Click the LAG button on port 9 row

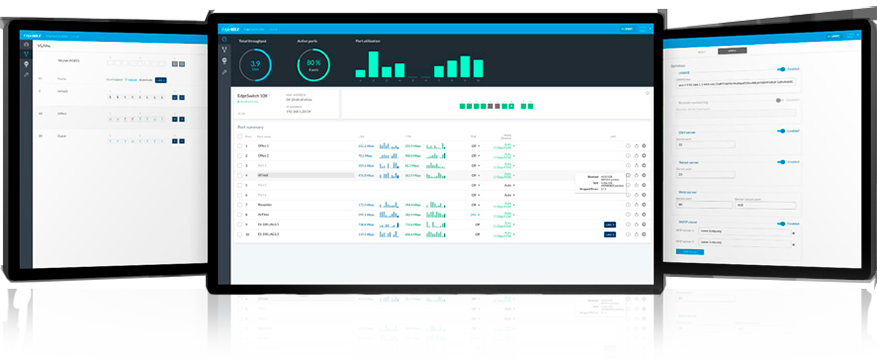click(x=610, y=224)
